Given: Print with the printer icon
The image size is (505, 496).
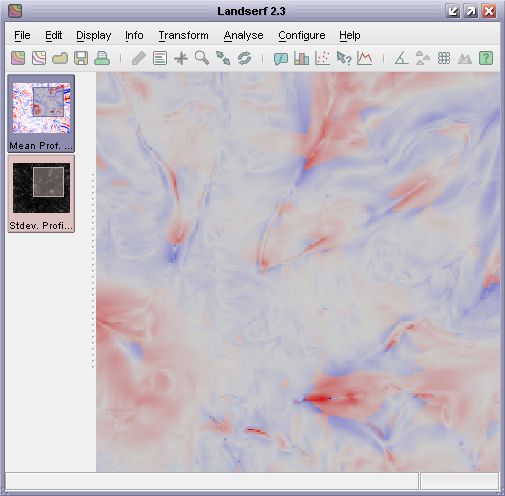Looking at the screenshot, I should [x=102, y=58].
